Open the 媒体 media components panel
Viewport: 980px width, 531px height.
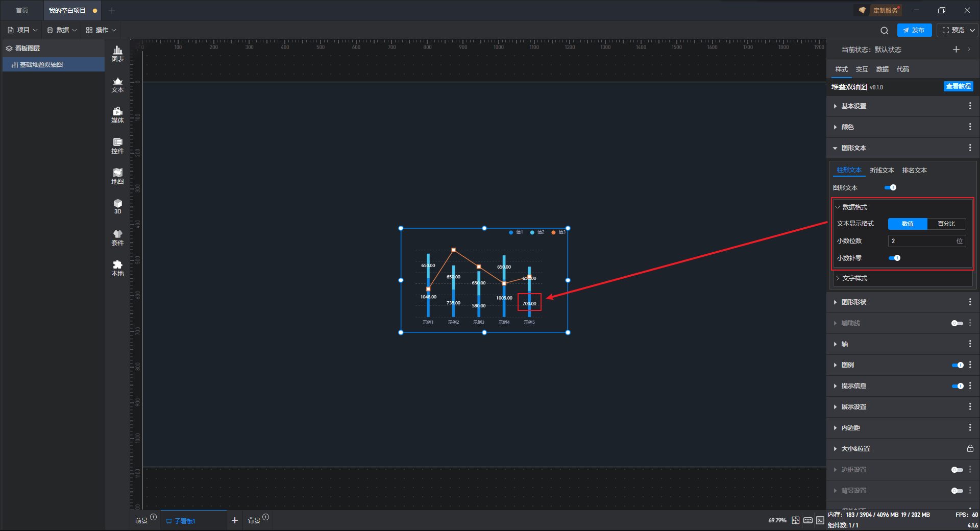pos(117,115)
